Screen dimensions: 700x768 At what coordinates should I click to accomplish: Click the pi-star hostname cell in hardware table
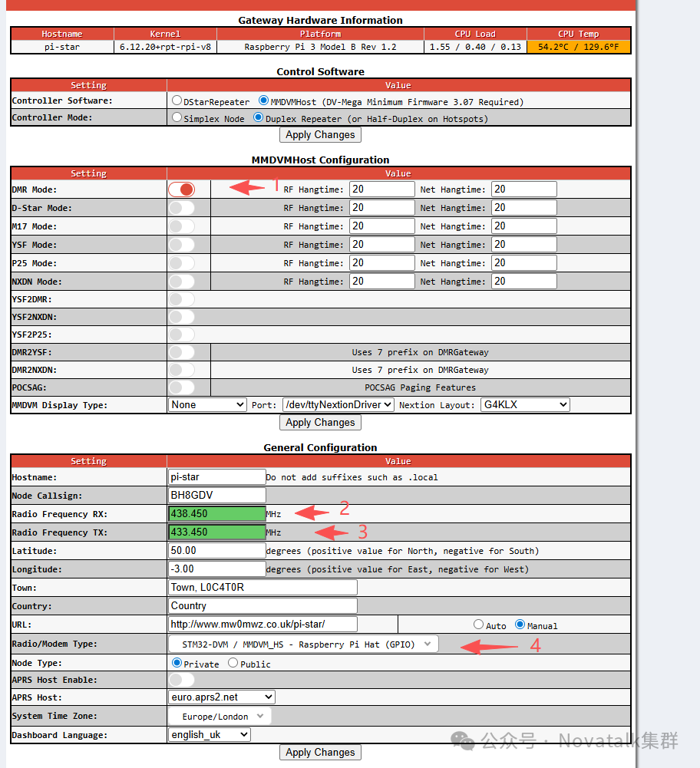point(62,47)
